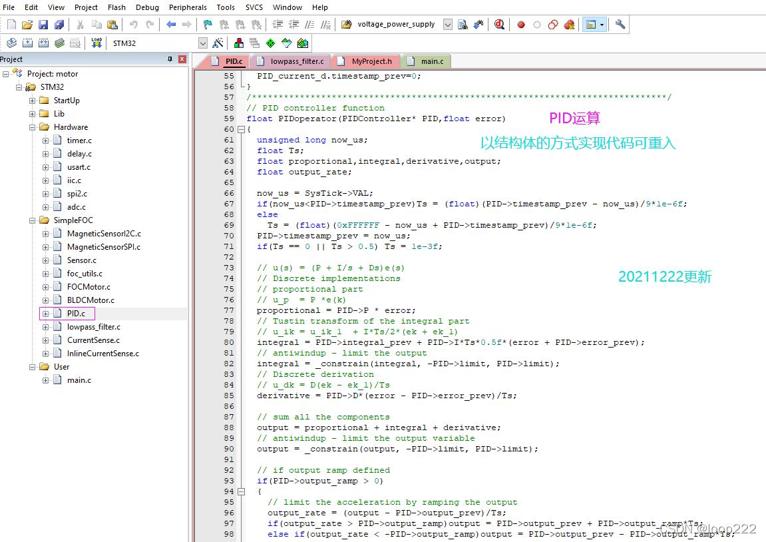Expand the StartUp folder
The image size is (766, 542).
point(32,101)
